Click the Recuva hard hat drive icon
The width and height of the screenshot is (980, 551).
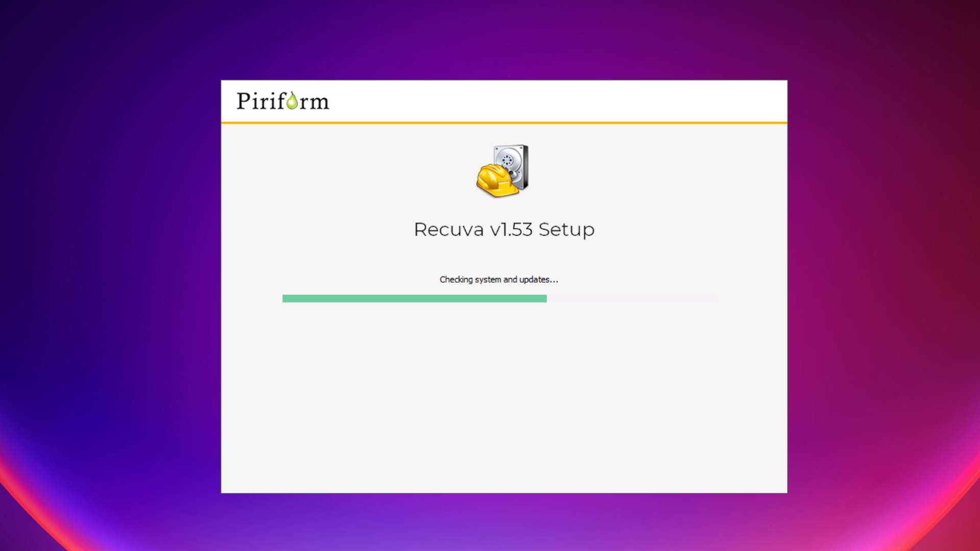[503, 171]
